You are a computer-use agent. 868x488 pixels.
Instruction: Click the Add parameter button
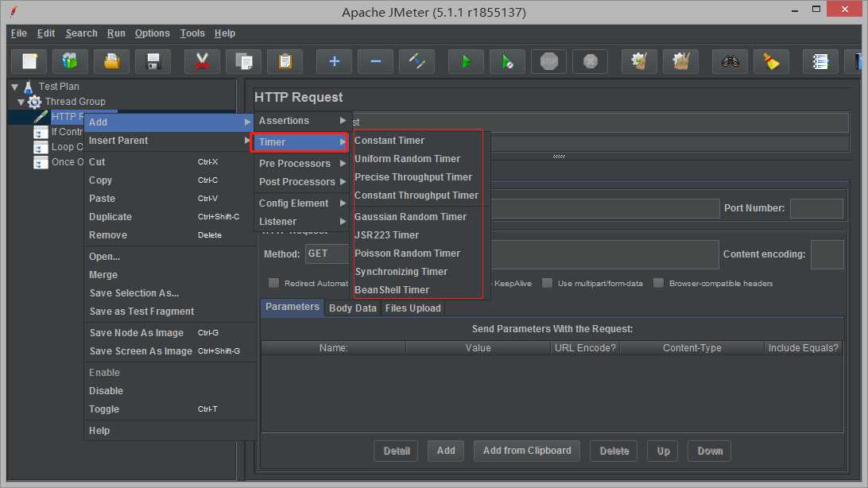click(446, 451)
